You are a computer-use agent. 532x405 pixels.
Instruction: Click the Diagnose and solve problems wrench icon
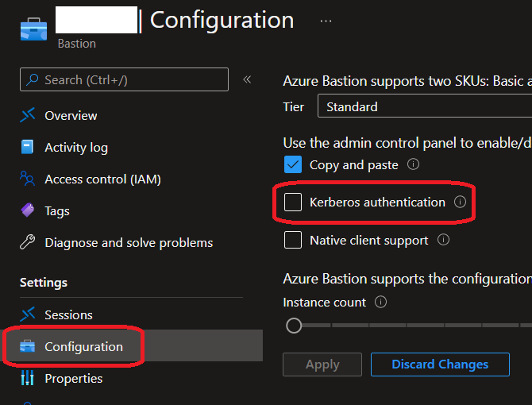[28, 242]
